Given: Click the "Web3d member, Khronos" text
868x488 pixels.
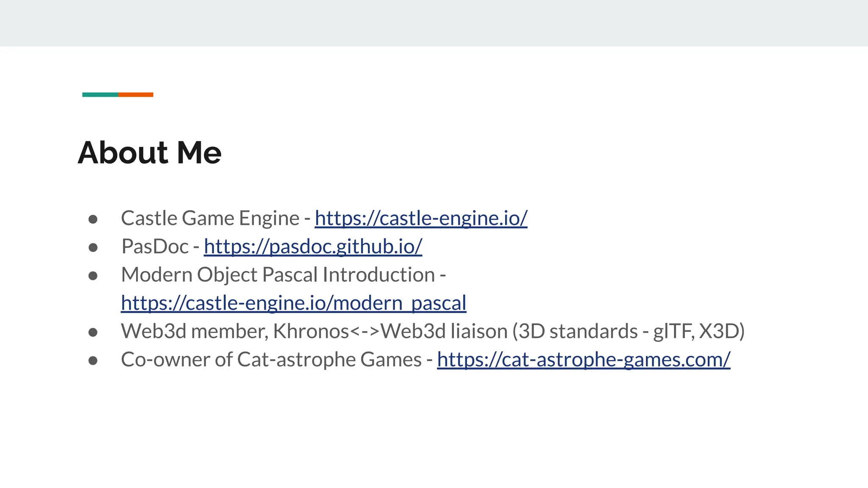Looking at the screenshot, I should tap(235, 331).
